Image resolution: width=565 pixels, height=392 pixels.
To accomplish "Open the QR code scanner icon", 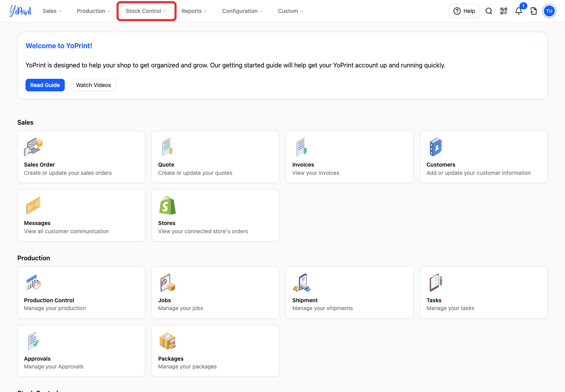I will click(x=504, y=11).
